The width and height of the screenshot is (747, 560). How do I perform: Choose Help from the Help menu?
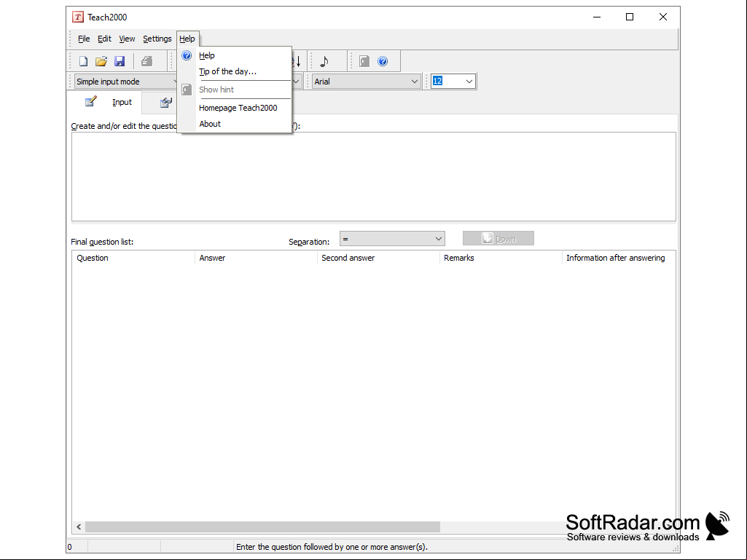tap(234, 56)
